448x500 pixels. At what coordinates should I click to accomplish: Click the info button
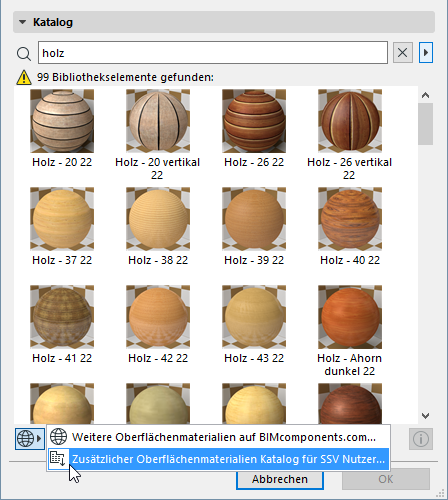tap(421, 439)
